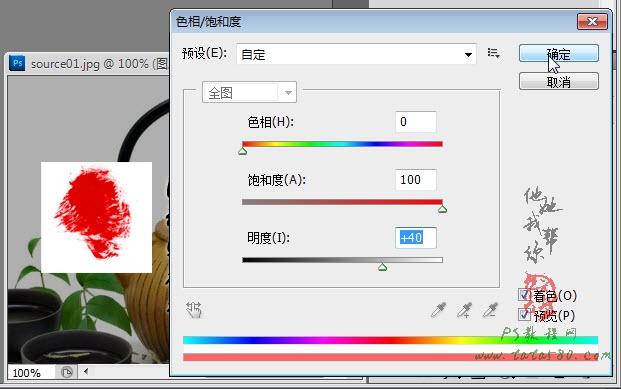Open the 全图 channel range dropdown
This screenshot has height=389, width=621.
[249, 93]
